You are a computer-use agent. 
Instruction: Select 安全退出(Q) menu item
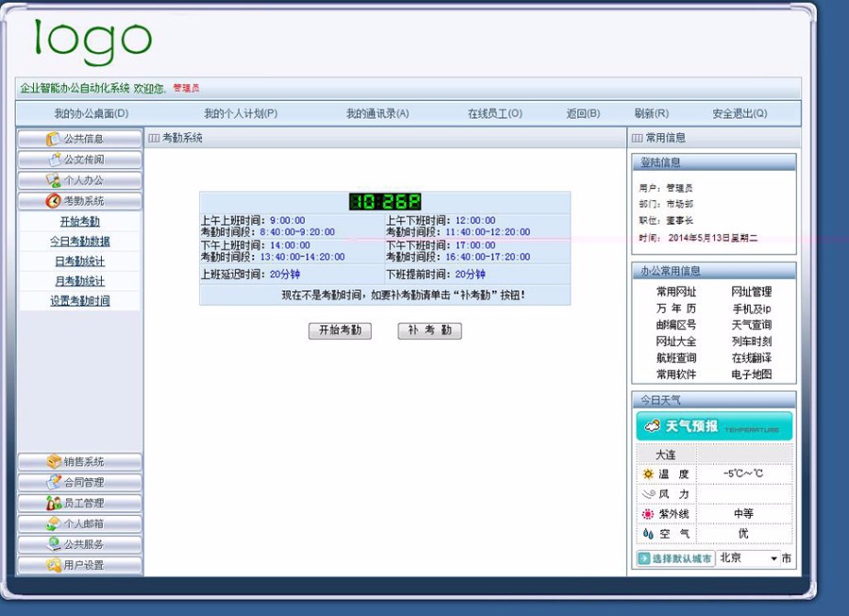[740, 114]
